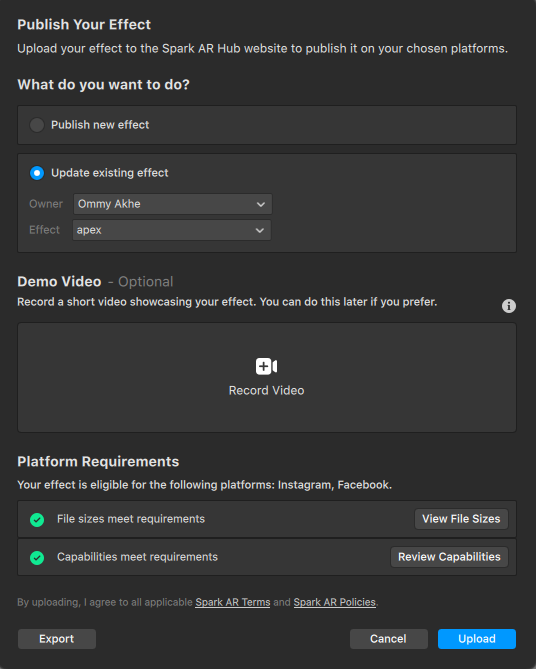Click the Publish new effect option row

(x=267, y=125)
